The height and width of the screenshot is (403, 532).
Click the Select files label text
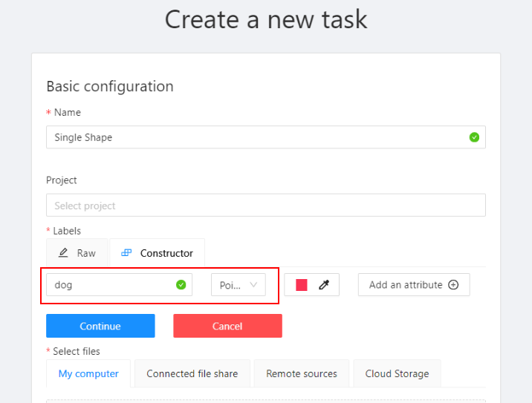pyautogui.click(x=77, y=351)
